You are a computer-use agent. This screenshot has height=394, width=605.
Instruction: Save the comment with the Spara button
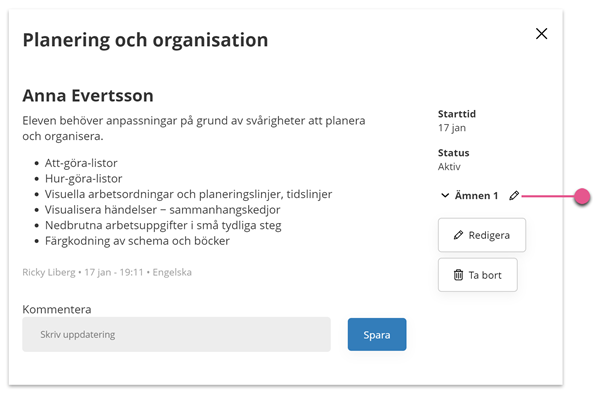[377, 335]
